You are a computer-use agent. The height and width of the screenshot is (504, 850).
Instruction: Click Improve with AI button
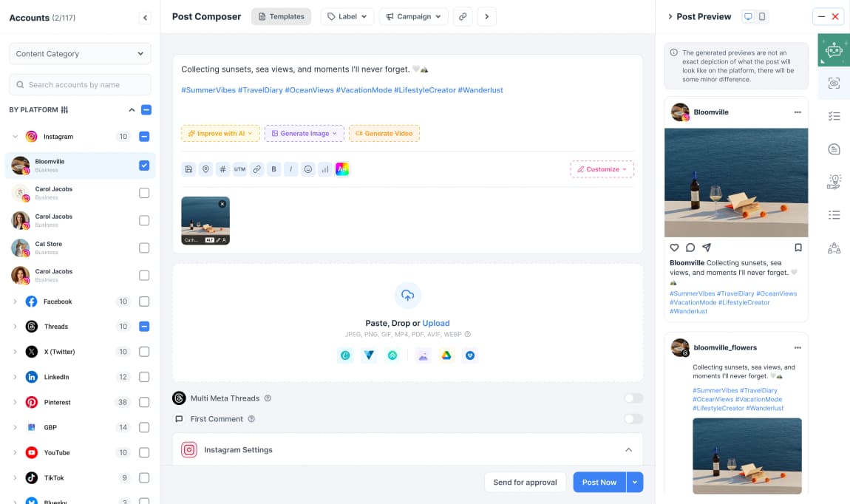[x=220, y=133]
